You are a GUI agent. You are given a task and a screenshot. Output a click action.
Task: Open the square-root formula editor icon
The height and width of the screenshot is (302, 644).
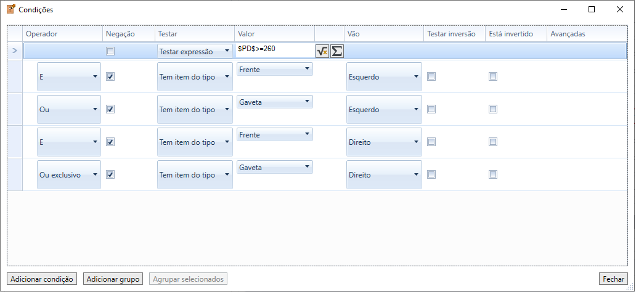click(x=322, y=51)
